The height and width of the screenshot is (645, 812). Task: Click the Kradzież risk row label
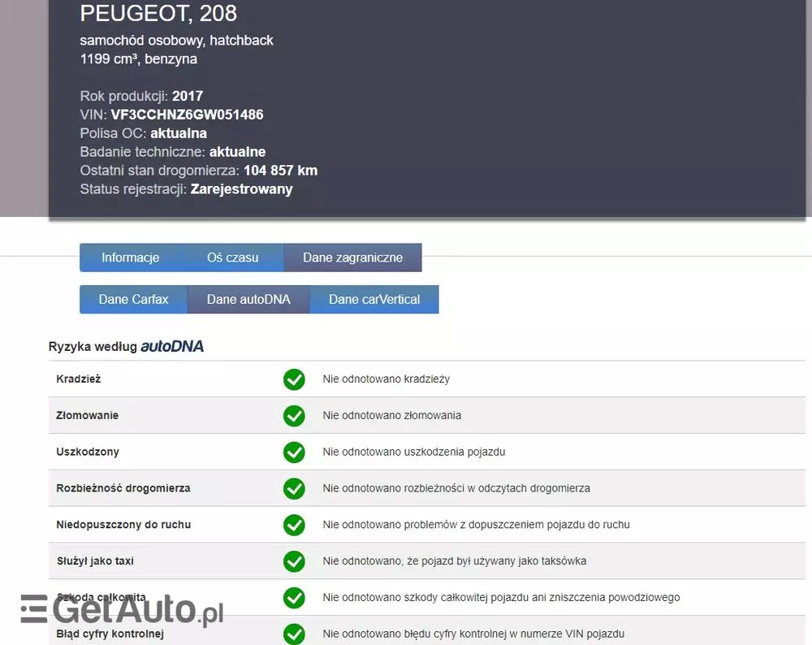79,379
